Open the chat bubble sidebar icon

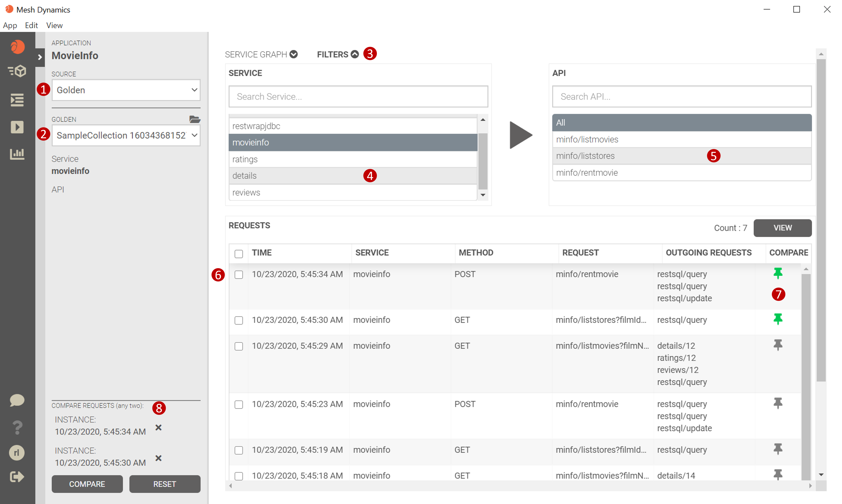click(17, 400)
